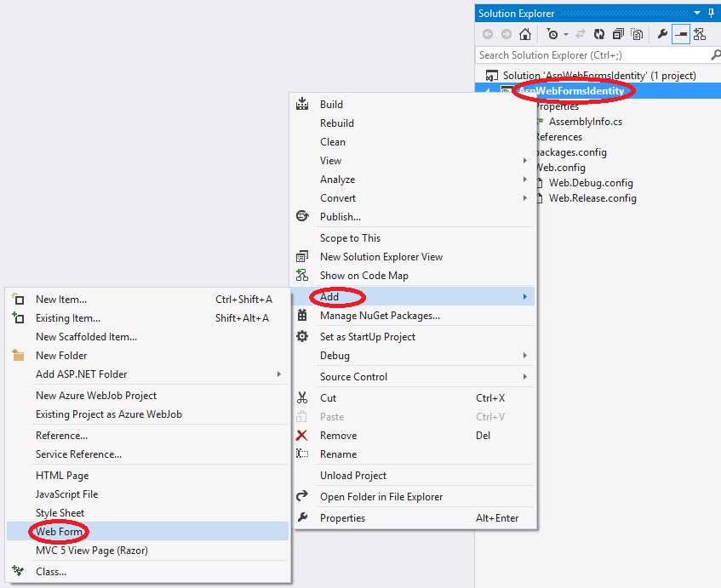Click the Properties wrench toolbar icon

[x=662, y=34]
